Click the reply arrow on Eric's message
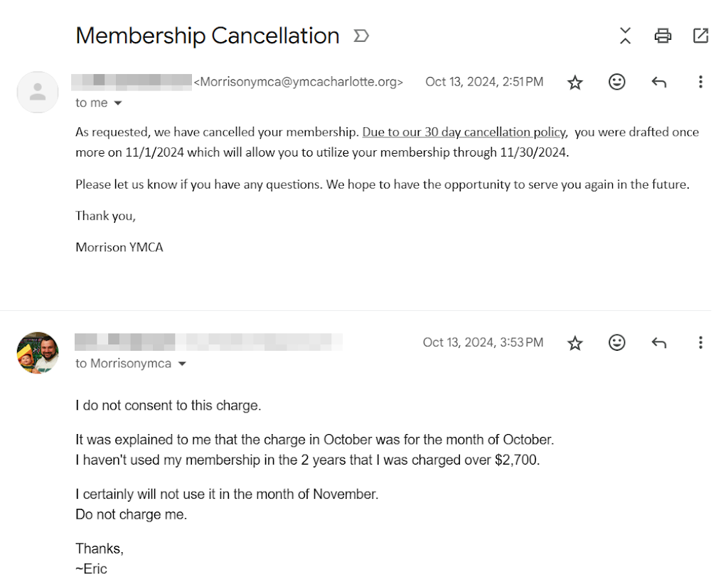This screenshot has width=728, height=587. [659, 344]
